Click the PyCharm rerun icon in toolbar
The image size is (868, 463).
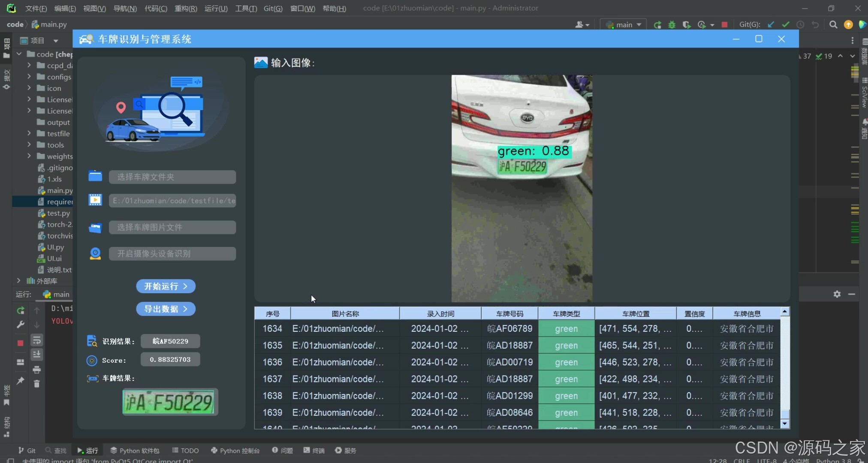pos(657,24)
